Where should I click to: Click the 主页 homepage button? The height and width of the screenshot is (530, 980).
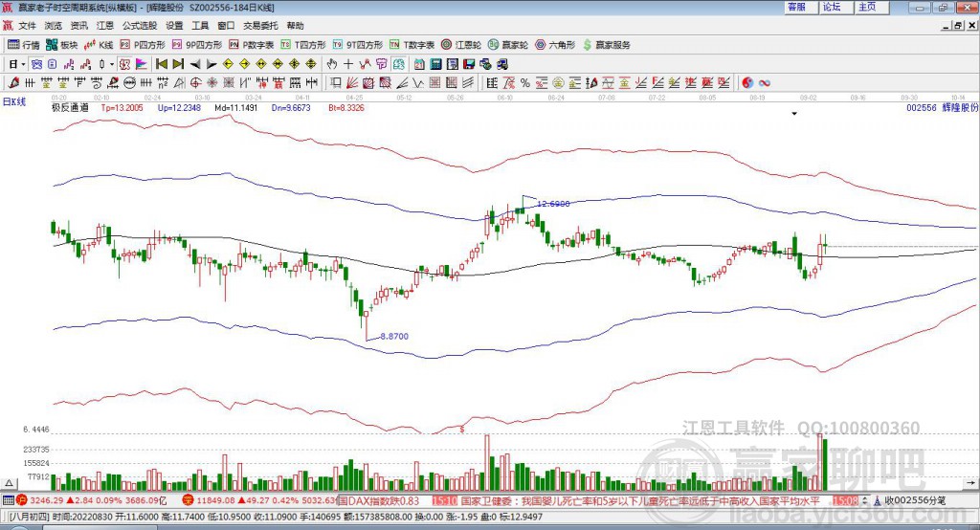pos(870,7)
